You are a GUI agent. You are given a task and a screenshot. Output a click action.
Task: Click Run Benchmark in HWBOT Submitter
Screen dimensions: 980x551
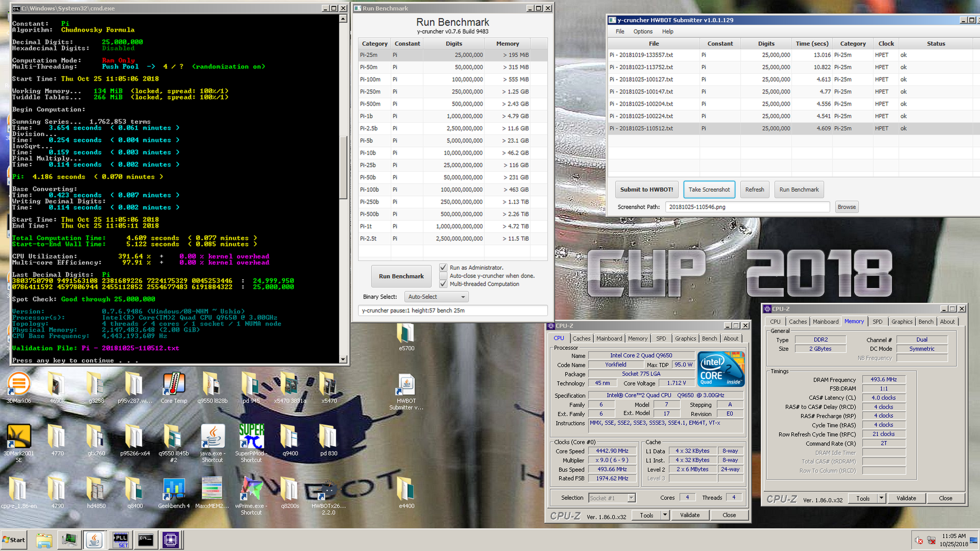(799, 190)
